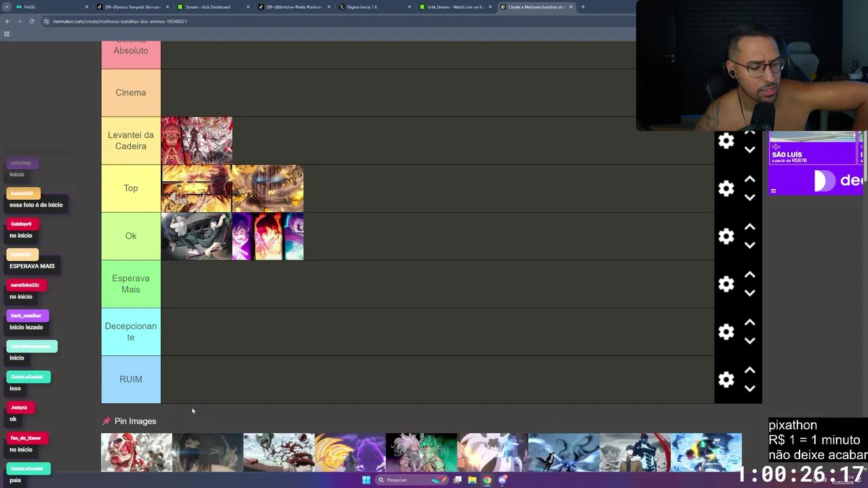Select the Cinema tier label

tap(131, 93)
